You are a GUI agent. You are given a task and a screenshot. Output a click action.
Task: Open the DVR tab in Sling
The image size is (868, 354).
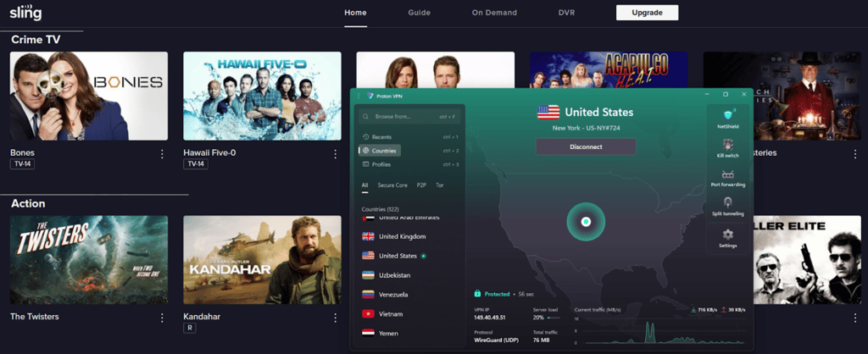coord(566,13)
